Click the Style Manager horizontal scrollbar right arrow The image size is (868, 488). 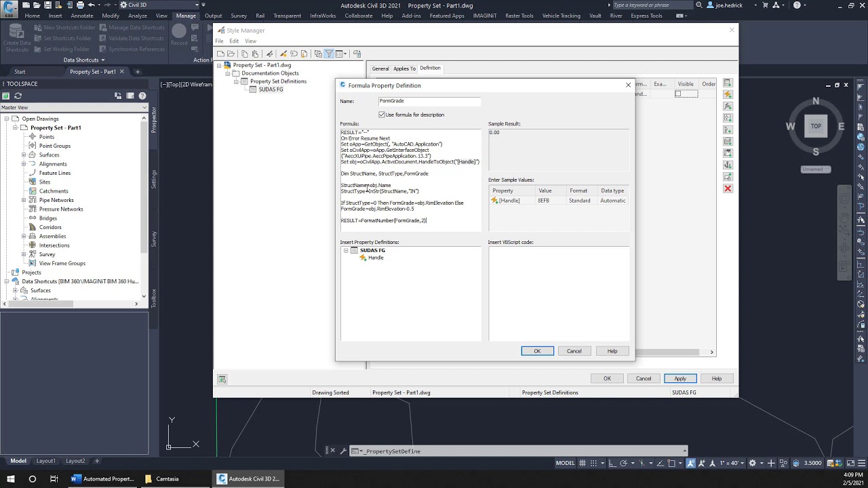[x=711, y=352]
